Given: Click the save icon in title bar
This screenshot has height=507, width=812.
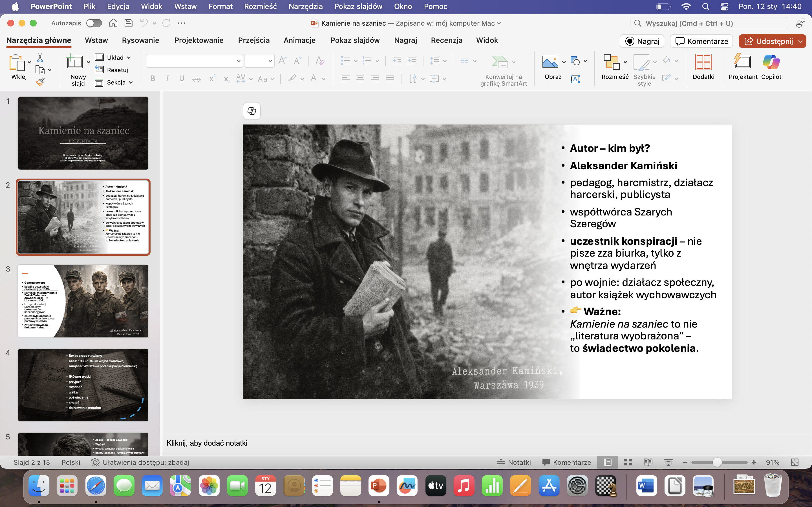Looking at the screenshot, I should [128, 23].
